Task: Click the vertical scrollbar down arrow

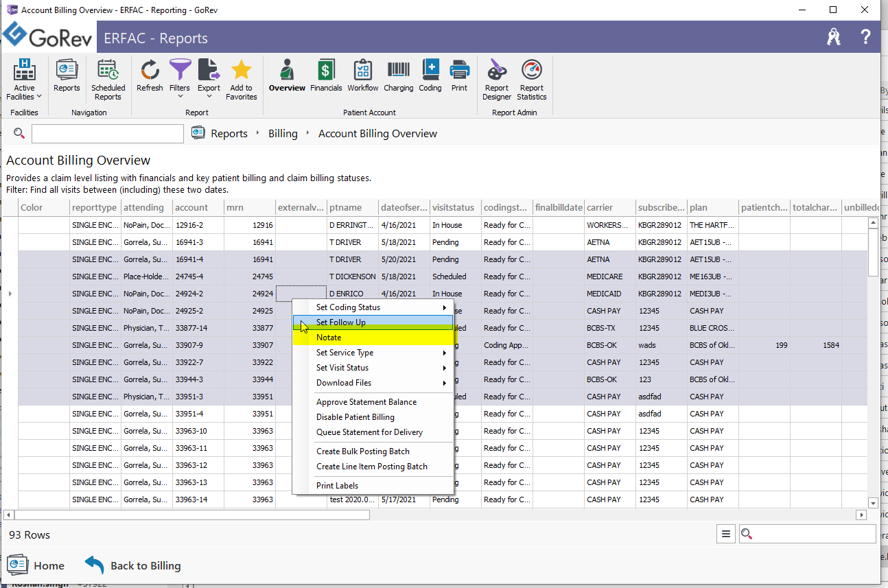Action: 873,502
